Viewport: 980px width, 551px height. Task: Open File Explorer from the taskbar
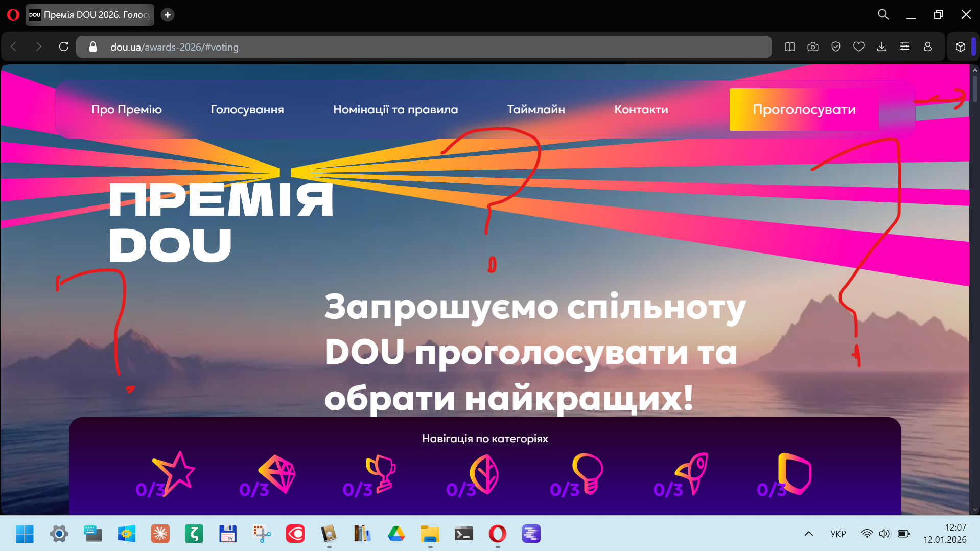(x=430, y=534)
